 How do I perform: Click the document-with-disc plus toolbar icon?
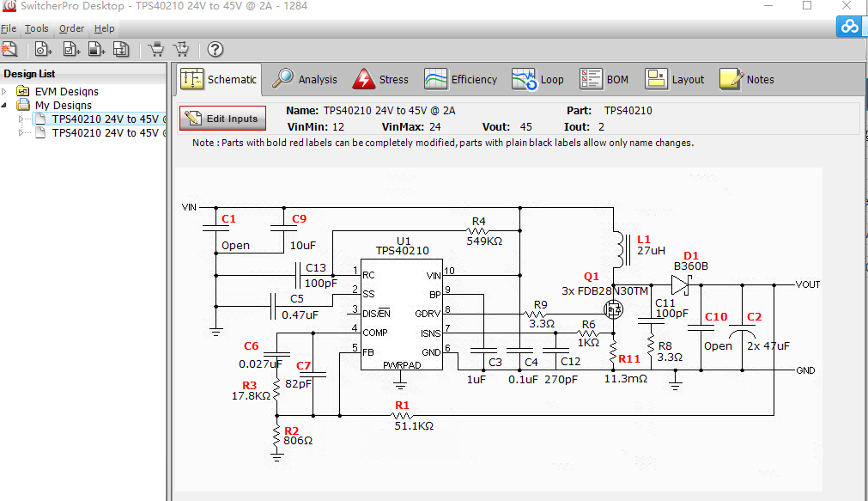43,49
